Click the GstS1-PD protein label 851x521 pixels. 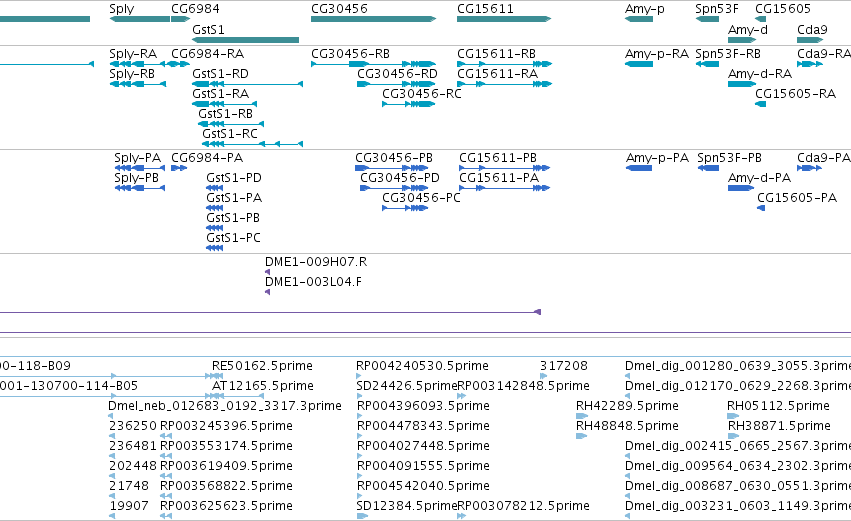click(x=234, y=178)
